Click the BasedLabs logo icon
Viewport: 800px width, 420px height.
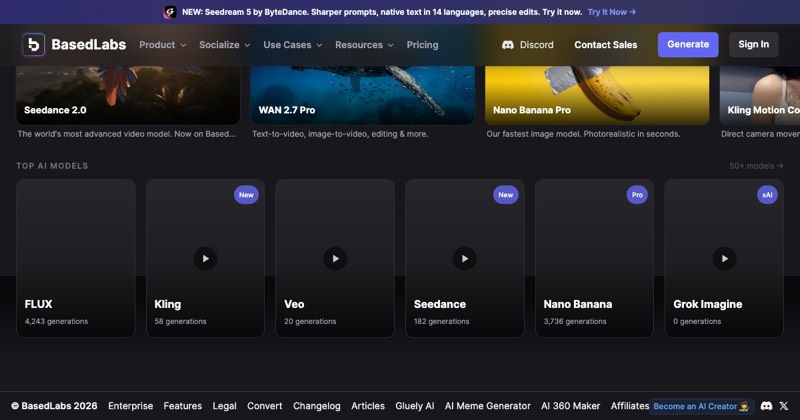coord(34,45)
